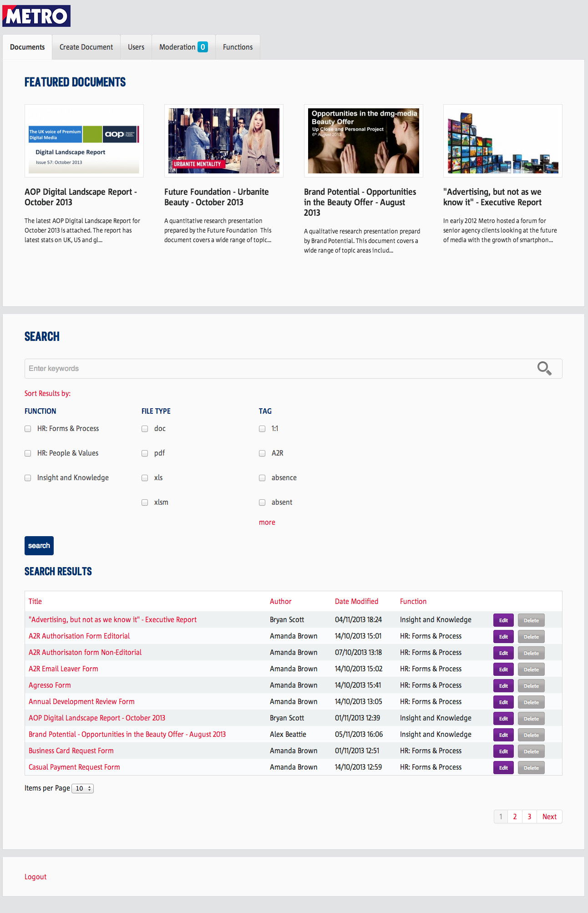
Task: Switch to the Functions tab
Action: [238, 47]
